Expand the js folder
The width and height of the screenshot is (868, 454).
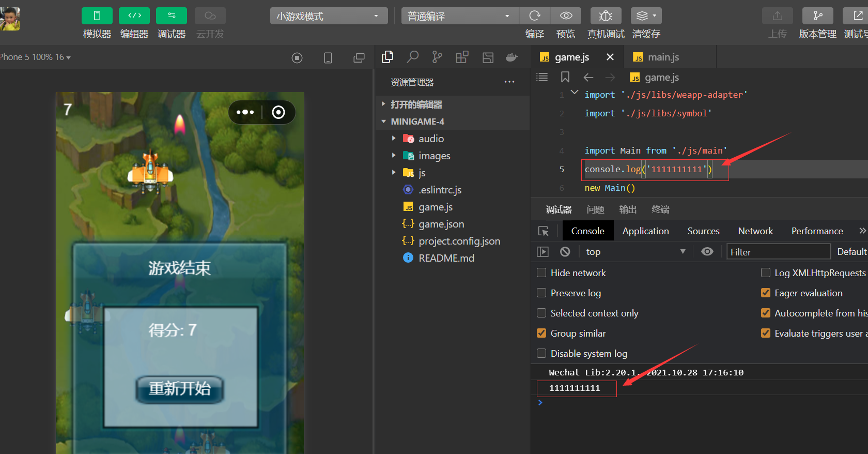point(394,173)
